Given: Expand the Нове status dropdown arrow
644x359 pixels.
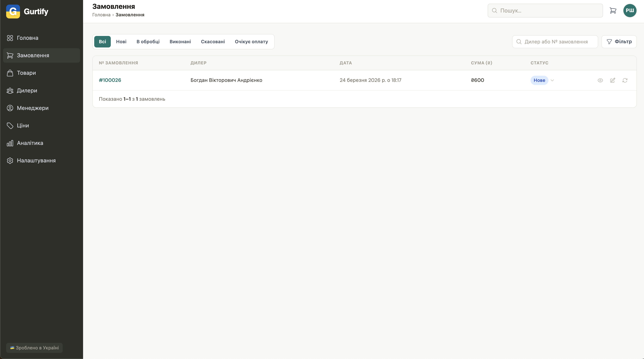Looking at the screenshot, I should [x=552, y=80].
